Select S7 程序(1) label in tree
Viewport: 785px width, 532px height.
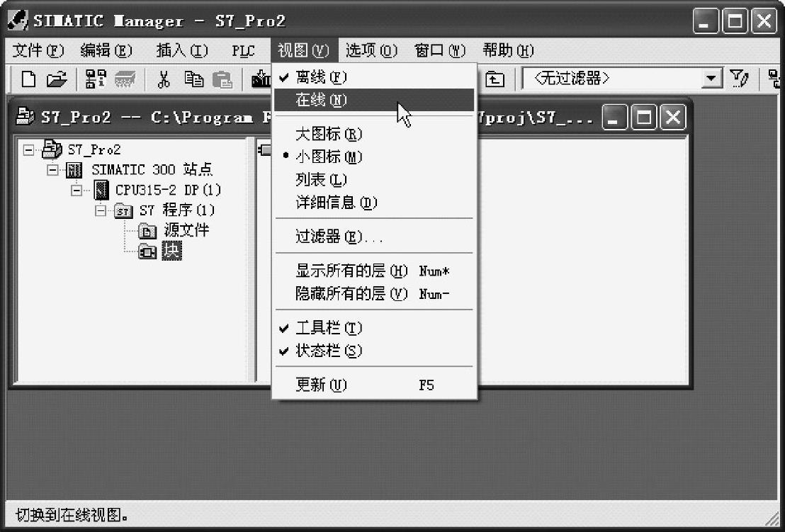coord(176,210)
